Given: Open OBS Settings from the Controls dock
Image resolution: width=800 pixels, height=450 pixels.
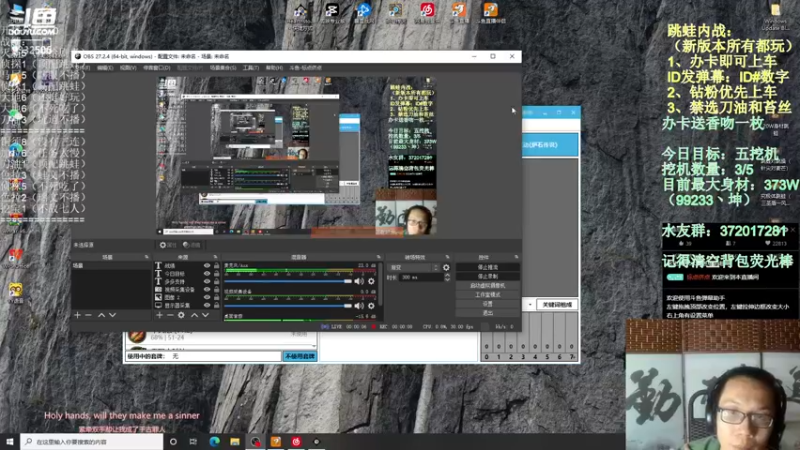Looking at the screenshot, I should [x=488, y=304].
